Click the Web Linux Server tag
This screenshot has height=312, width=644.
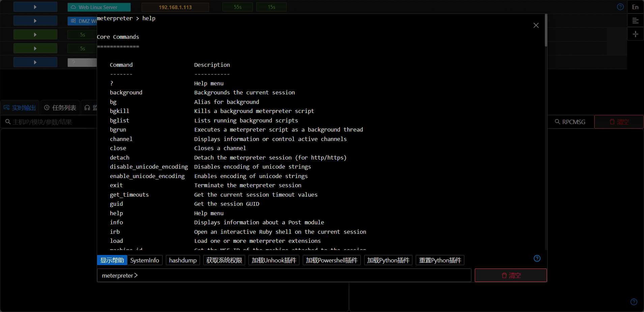[99, 7]
